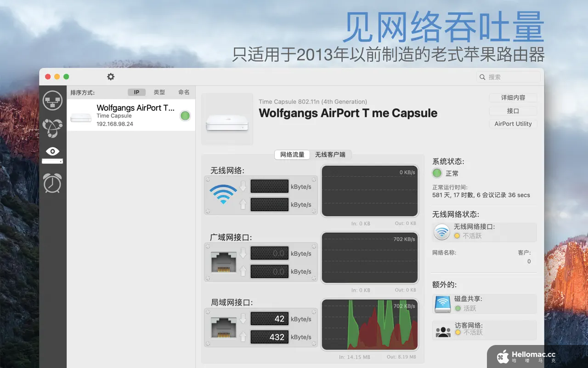Screen dimensions: 588x368
Task: Switch to the 网络流量 tab
Action: coord(292,155)
